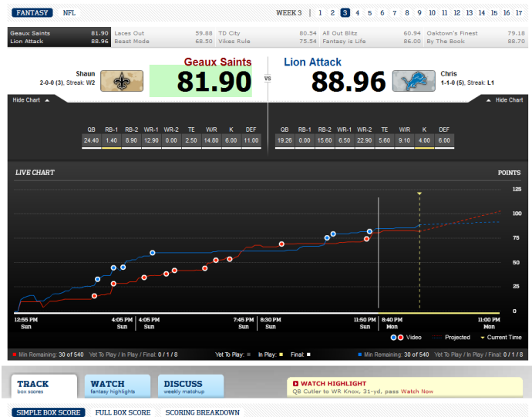Image resolution: width=532 pixels, height=417 pixels.
Task: Go to week 9
Action: coord(419,13)
